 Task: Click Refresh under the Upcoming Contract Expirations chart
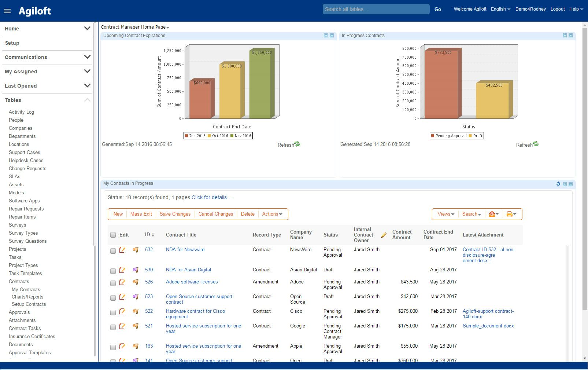pyautogui.click(x=285, y=144)
